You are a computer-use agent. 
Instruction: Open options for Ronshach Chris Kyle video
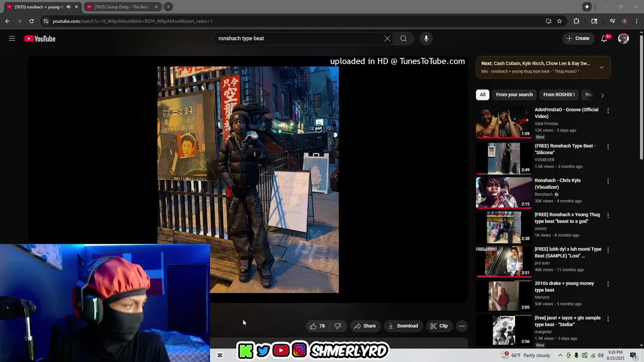click(x=608, y=181)
